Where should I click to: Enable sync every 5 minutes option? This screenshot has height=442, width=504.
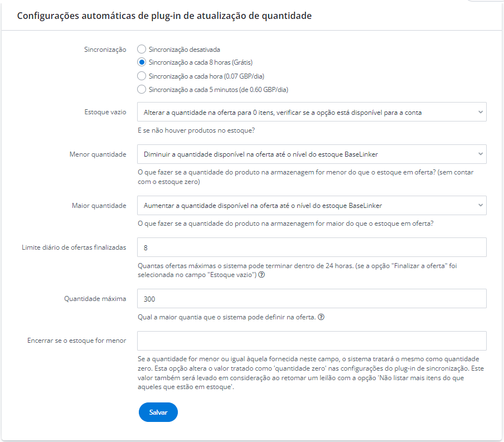tap(142, 89)
